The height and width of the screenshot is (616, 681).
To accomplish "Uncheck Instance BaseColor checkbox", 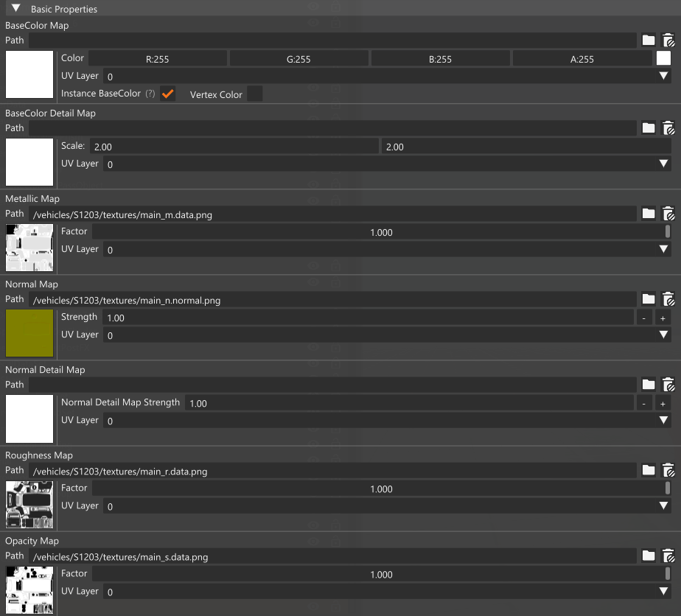I will tap(167, 94).
